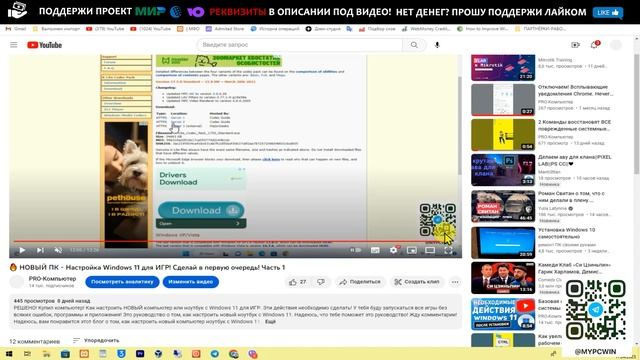Open 2 Команды восстановят video thumbnail

coord(503,135)
